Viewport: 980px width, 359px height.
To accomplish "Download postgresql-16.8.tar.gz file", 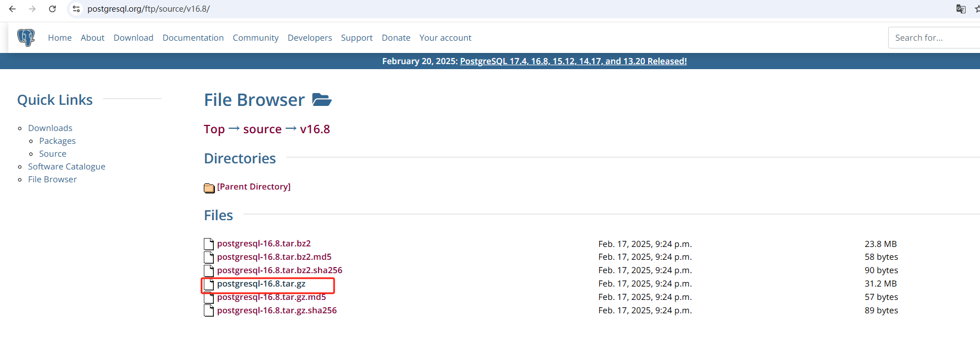I will coord(261,284).
